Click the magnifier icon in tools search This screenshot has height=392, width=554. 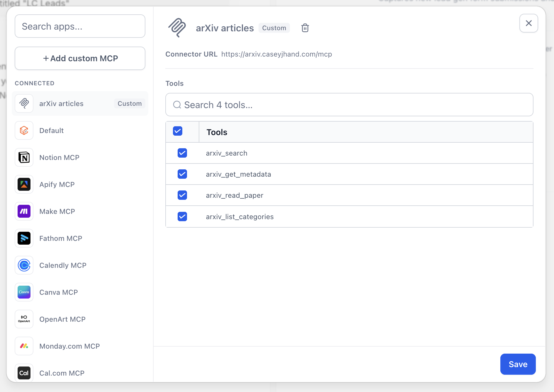[x=177, y=105]
